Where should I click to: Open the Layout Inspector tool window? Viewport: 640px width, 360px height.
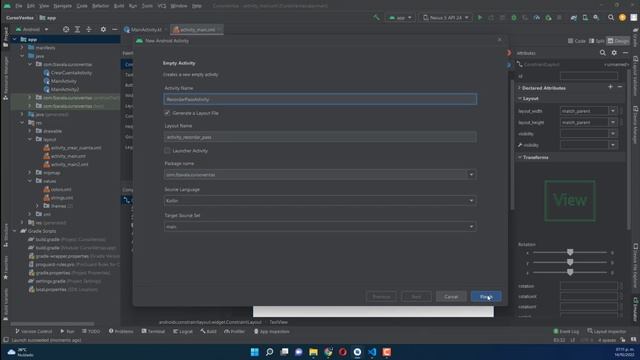[x=607, y=331]
